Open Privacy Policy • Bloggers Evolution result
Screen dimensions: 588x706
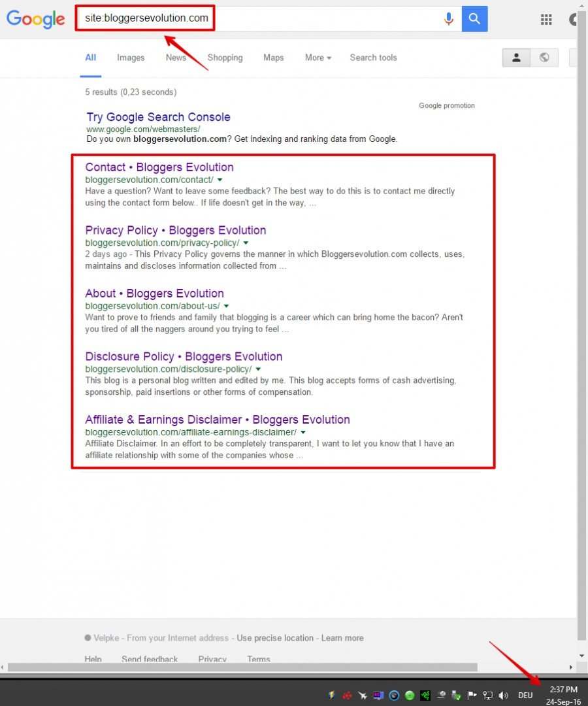click(x=176, y=230)
